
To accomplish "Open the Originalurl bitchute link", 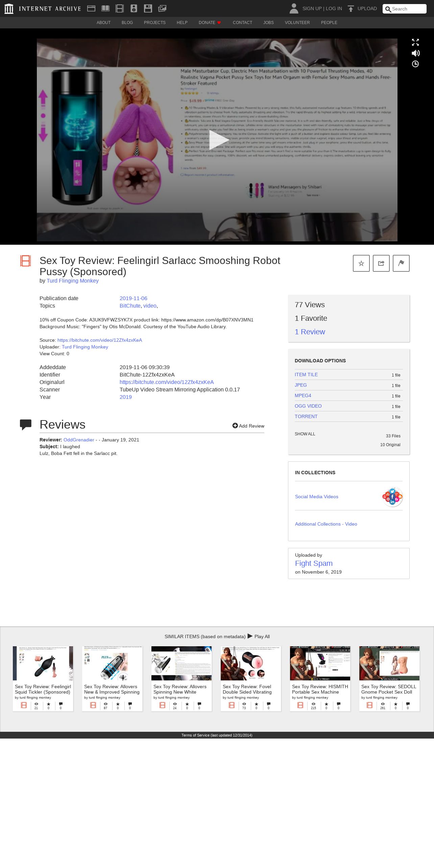I will (x=167, y=382).
